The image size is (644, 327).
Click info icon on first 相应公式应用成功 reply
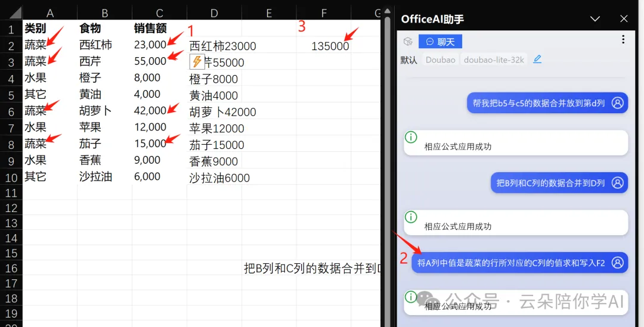[x=411, y=137]
